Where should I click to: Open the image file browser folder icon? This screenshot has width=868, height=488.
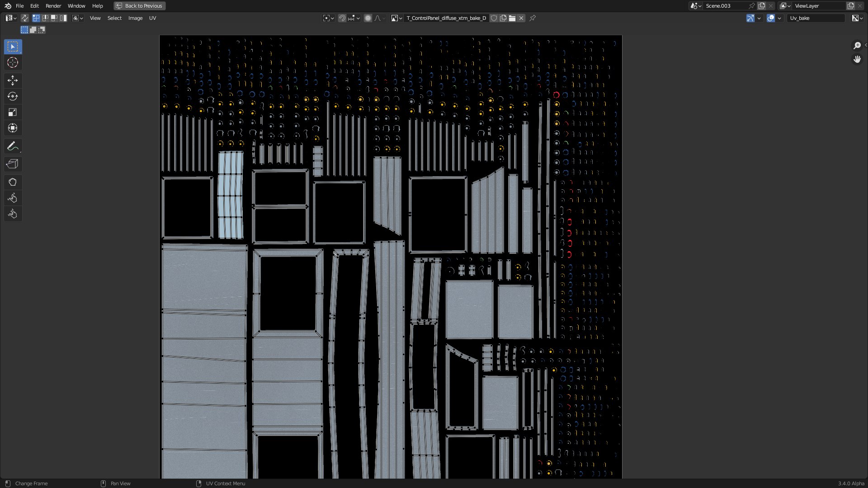tap(512, 18)
